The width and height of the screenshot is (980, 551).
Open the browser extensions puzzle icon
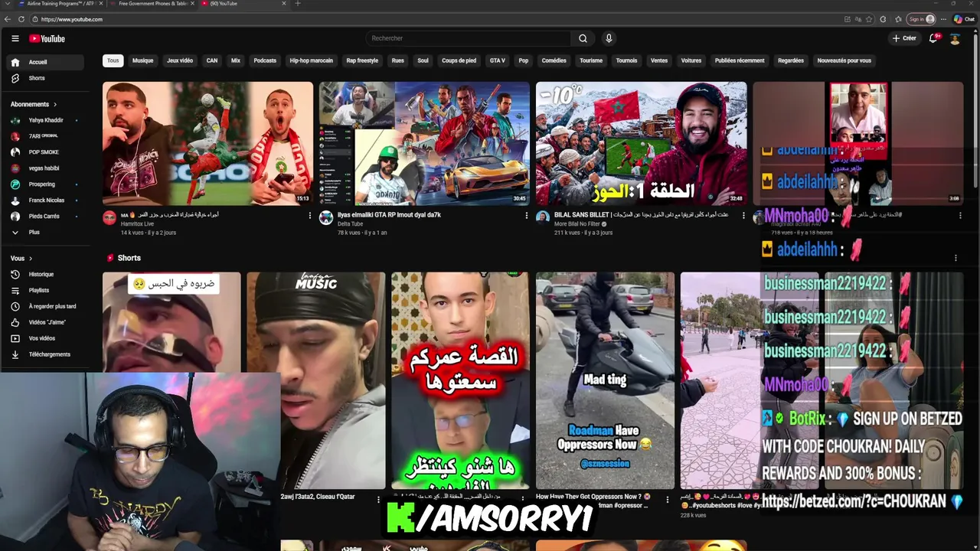pyautogui.click(x=883, y=19)
